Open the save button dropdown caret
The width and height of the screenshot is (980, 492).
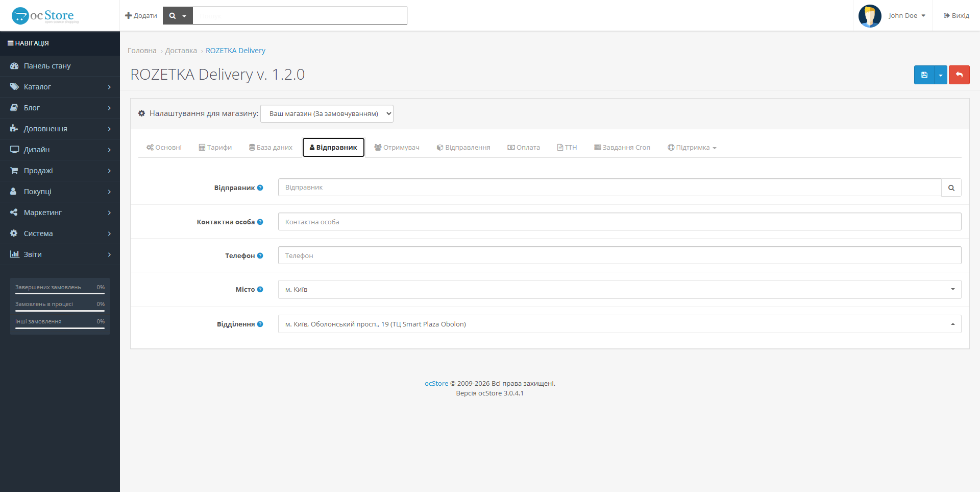[941, 75]
